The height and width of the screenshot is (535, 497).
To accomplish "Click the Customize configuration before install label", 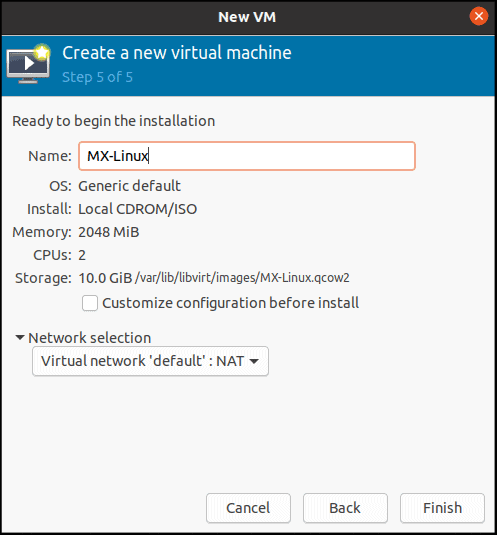I will [231, 303].
